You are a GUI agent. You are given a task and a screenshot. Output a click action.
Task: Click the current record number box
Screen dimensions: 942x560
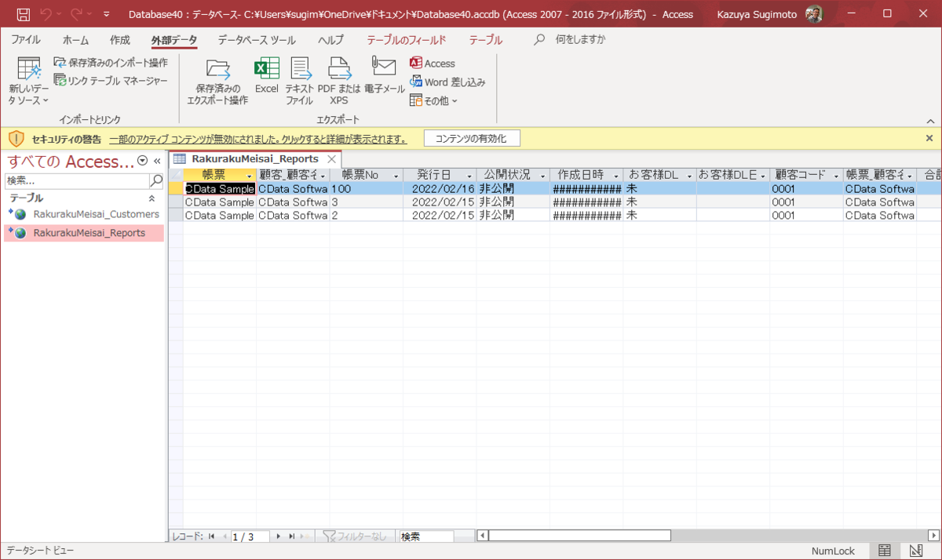[x=250, y=536]
